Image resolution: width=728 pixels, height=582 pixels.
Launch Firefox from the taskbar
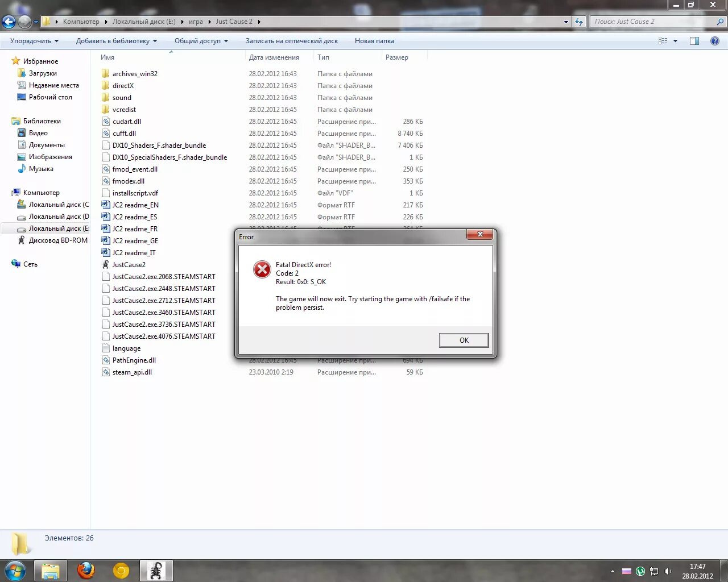coord(86,571)
